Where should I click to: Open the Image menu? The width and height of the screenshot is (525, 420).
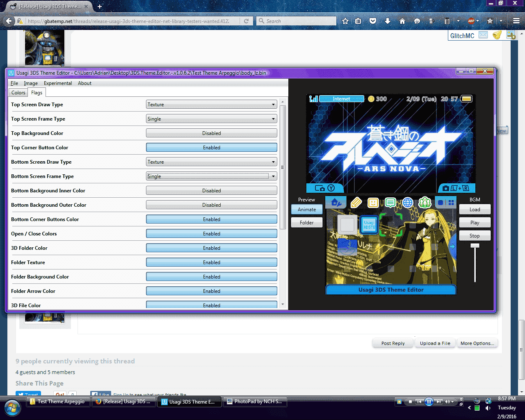31,83
